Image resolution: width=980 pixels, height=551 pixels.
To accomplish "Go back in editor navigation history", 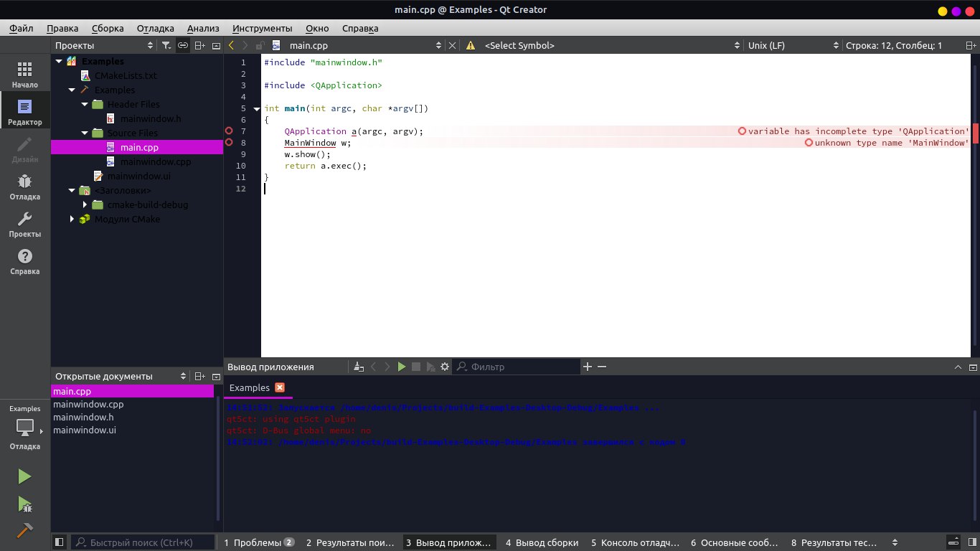I will 231,45.
